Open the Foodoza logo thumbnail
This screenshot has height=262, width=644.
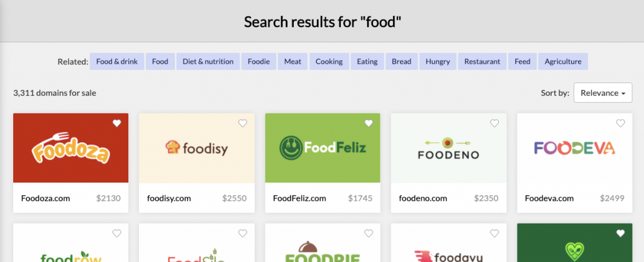(x=70, y=148)
